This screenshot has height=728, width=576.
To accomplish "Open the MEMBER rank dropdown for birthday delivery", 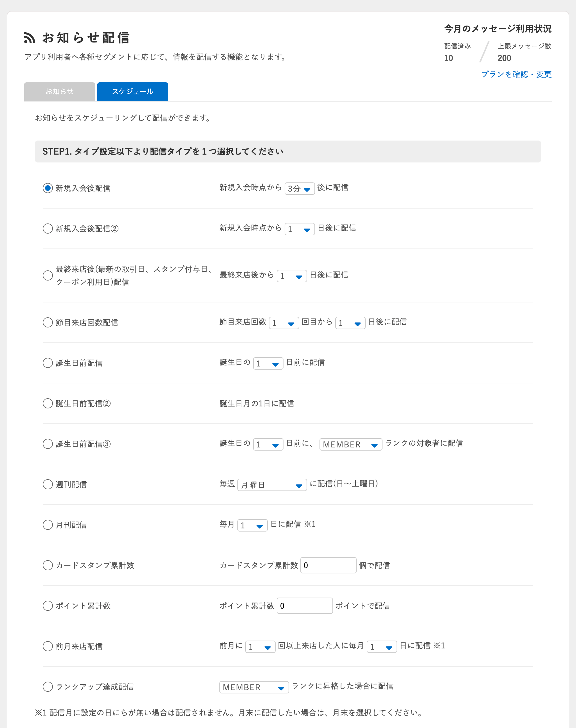I will (x=350, y=444).
